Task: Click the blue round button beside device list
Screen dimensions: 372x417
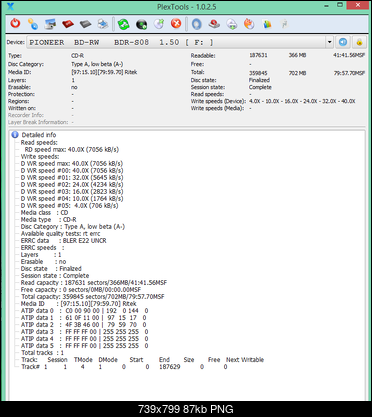Action: [x=343, y=42]
